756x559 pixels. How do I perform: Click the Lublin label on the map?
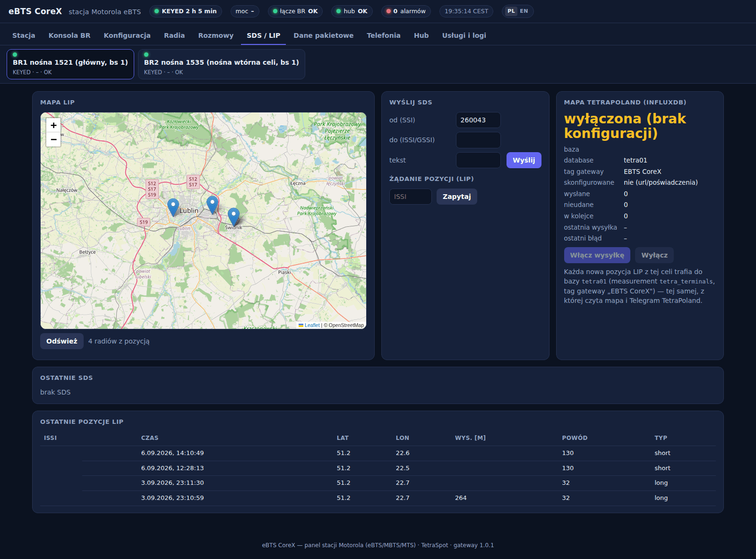(189, 211)
